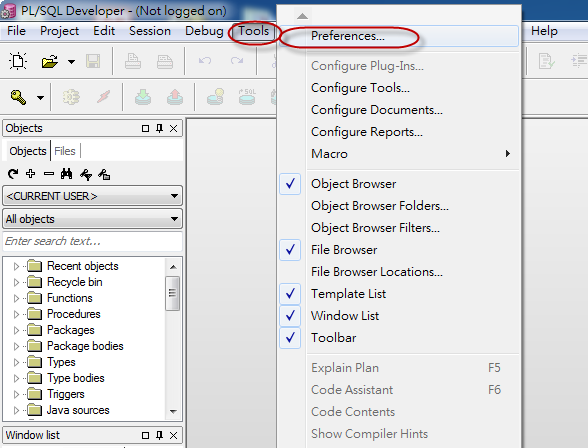Switch to the Files tab
588x448 pixels.
click(x=65, y=151)
